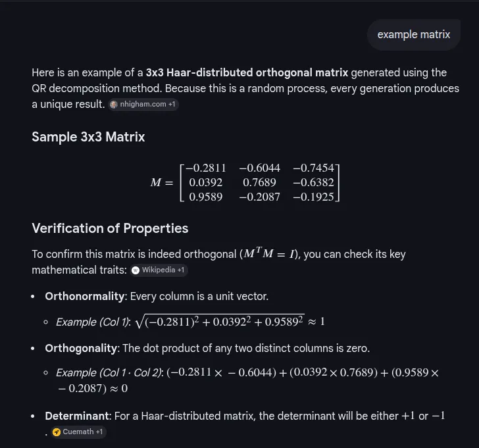This screenshot has width=479, height=448.
Task: Click the "Verification of Properties" heading
Action: tap(110, 228)
